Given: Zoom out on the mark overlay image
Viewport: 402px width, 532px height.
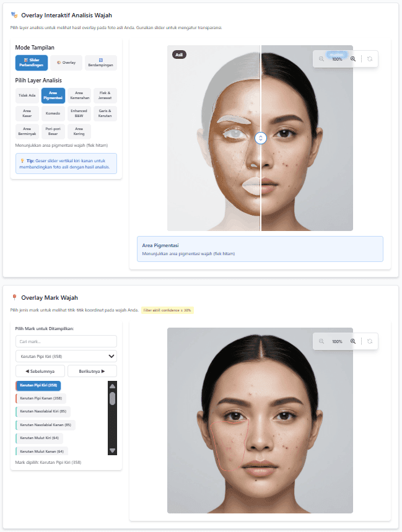Looking at the screenshot, I should (321, 341).
